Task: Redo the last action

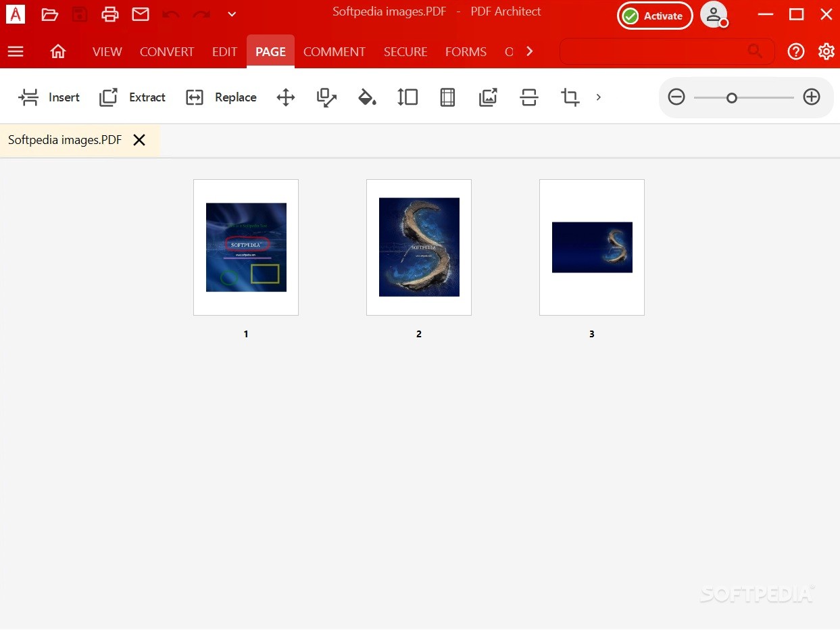Action: [x=201, y=14]
